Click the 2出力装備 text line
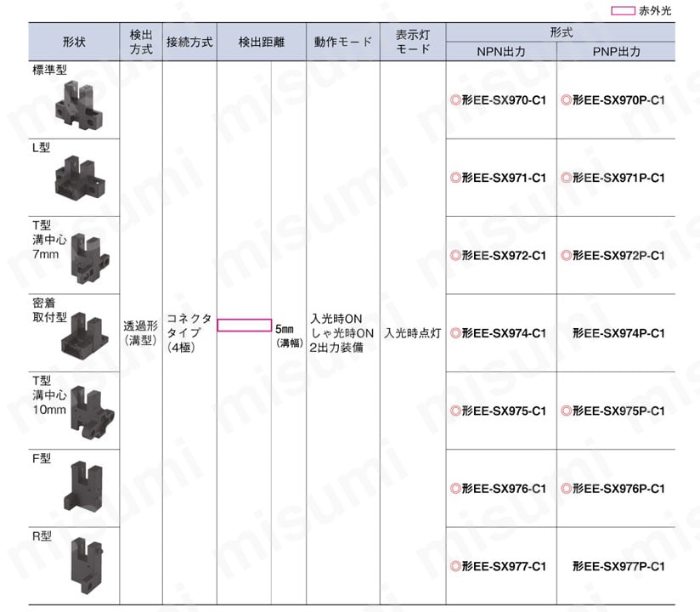Screen dimensions: 700x612 336,348
